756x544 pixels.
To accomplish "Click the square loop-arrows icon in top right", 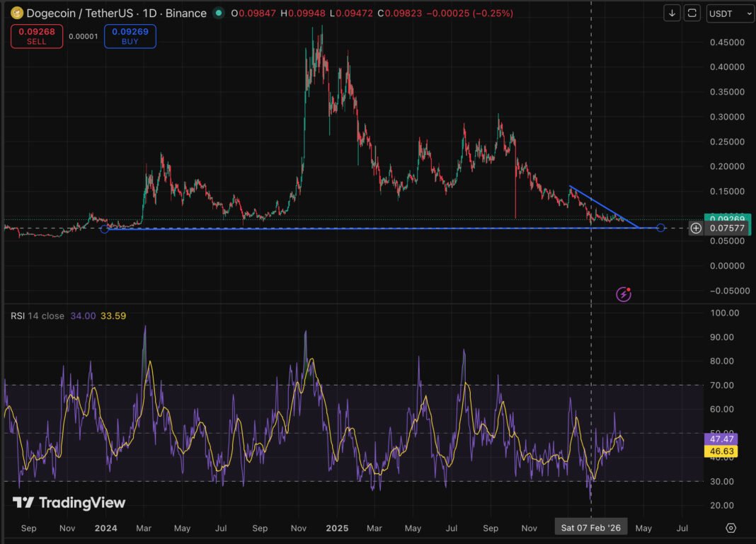I will coord(692,13).
